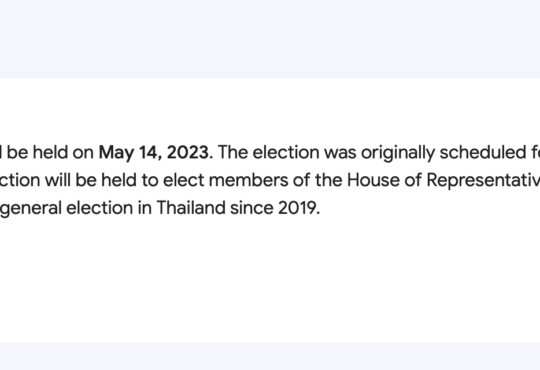Click the bold word "May"

coord(116,153)
